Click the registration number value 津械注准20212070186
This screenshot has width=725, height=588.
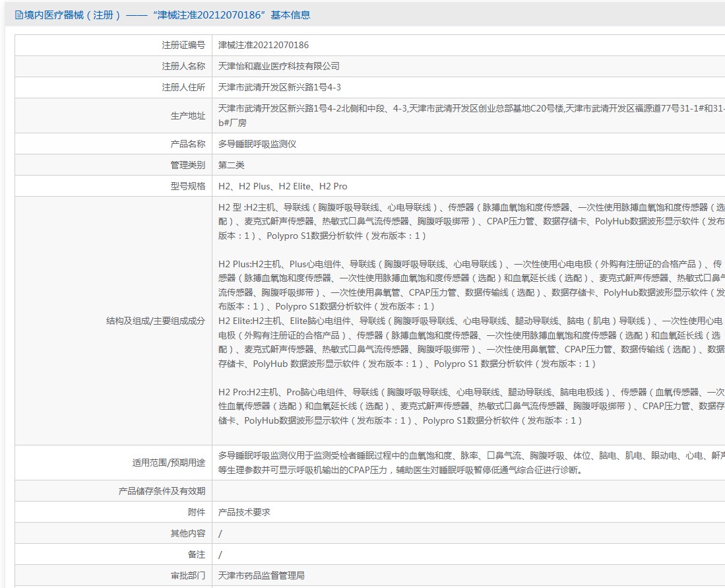pos(263,46)
